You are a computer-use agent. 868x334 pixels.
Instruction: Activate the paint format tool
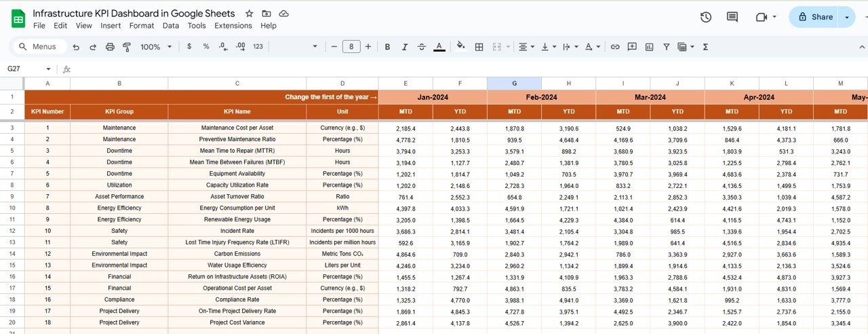pos(126,47)
